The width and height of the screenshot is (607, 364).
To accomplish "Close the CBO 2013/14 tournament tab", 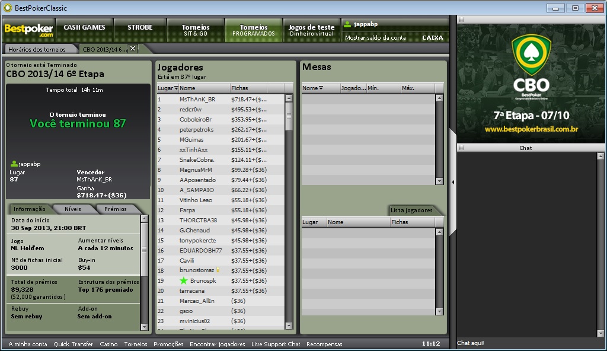I will tap(133, 49).
